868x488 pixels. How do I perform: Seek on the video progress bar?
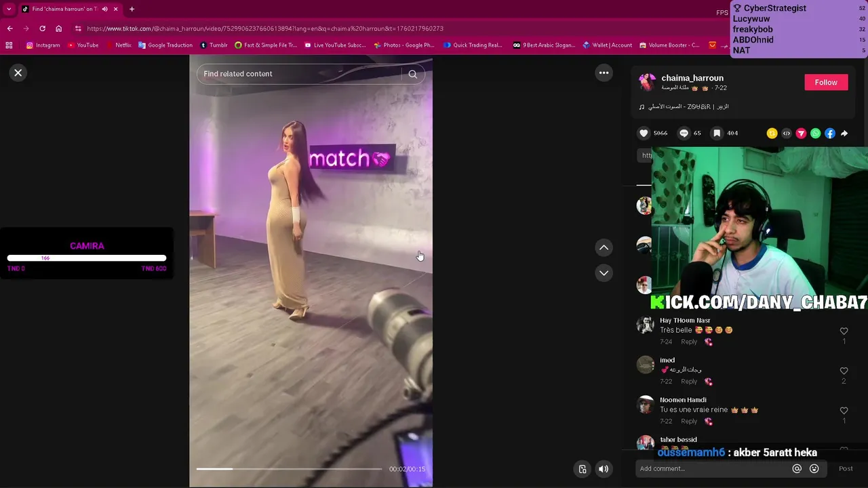click(x=289, y=468)
